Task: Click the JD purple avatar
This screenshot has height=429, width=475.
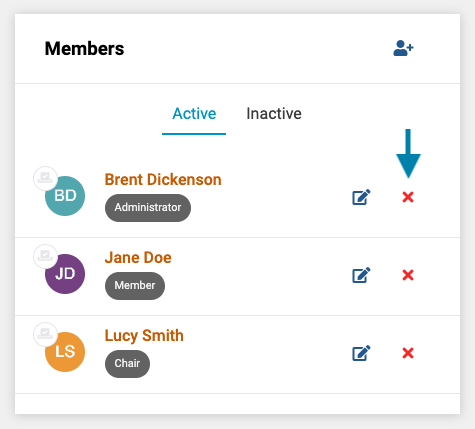Action: pos(65,274)
